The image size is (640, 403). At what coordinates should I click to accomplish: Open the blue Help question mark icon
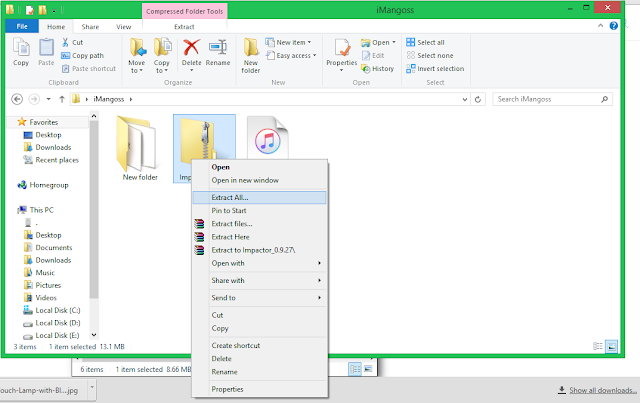[x=613, y=26]
